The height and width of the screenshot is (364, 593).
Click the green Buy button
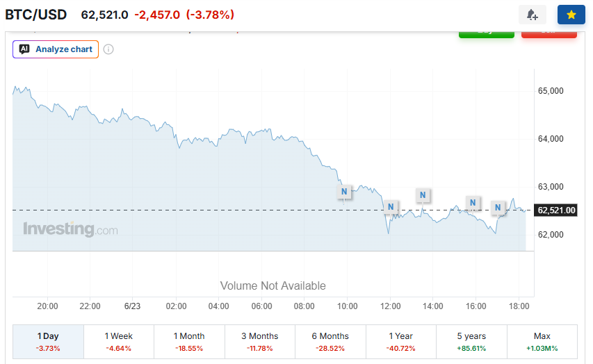[487, 34]
